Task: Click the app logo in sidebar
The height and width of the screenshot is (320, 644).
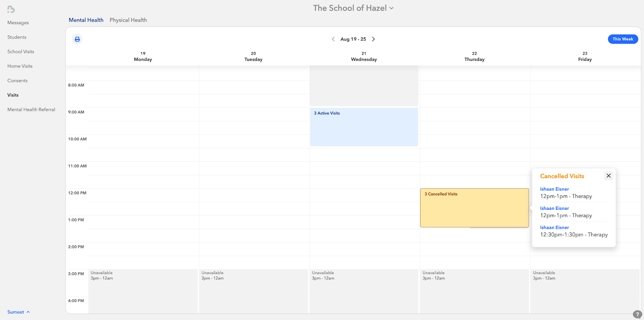Action: pos(11,9)
